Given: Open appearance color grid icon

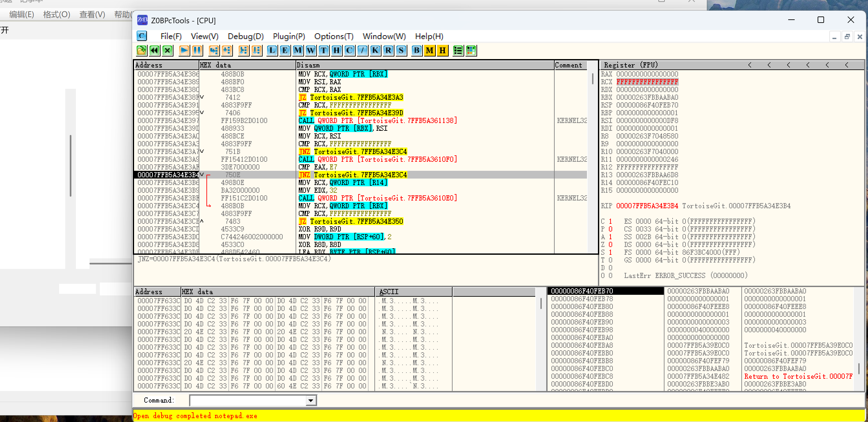Looking at the screenshot, I should point(471,50).
